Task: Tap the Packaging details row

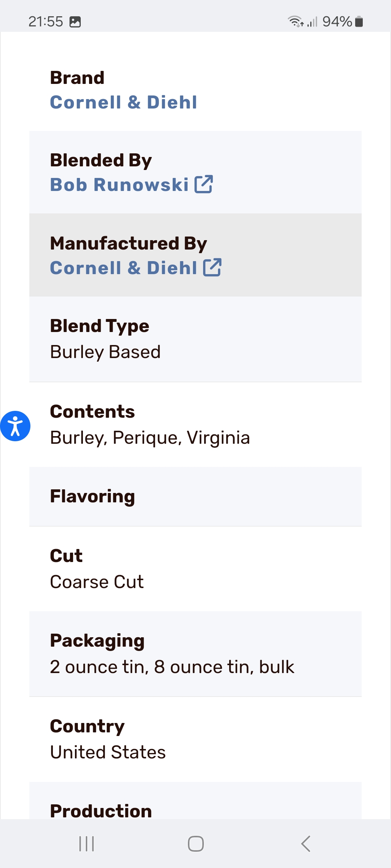Action: [x=195, y=654]
